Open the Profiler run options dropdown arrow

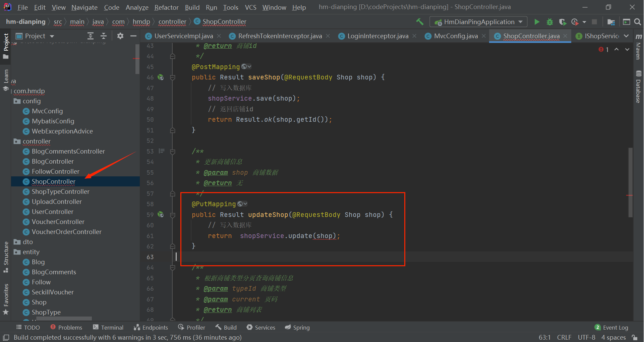tap(584, 22)
